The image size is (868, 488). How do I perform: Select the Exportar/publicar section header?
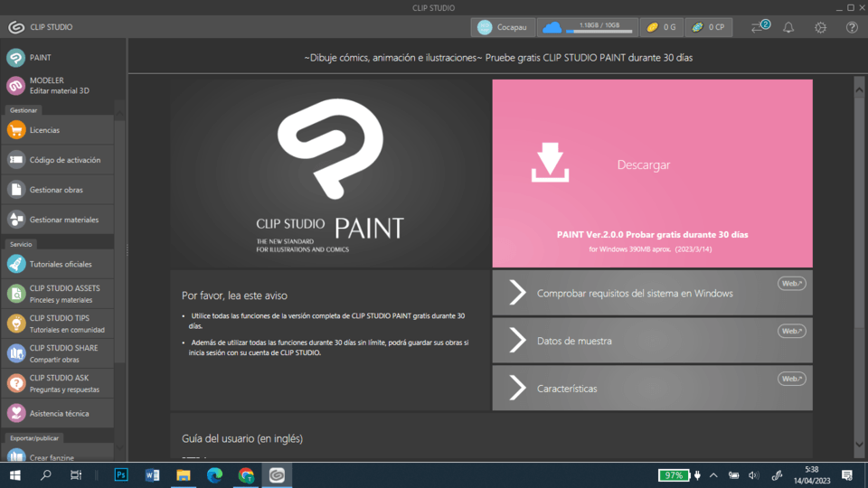pos(34,437)
